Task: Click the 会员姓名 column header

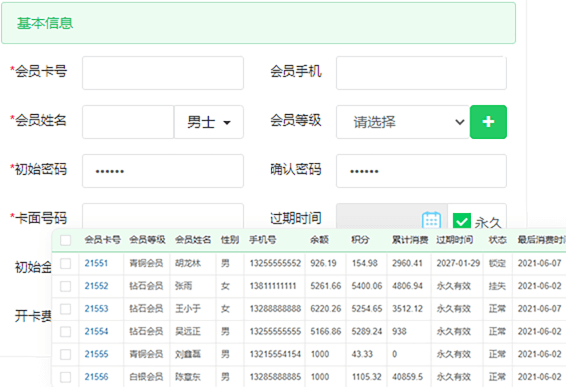Action: click(193, 240)
